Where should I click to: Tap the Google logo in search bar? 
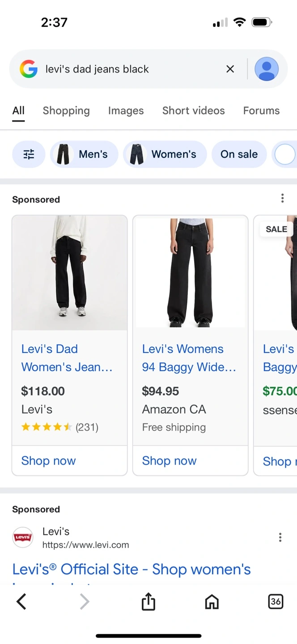[29, 69]
